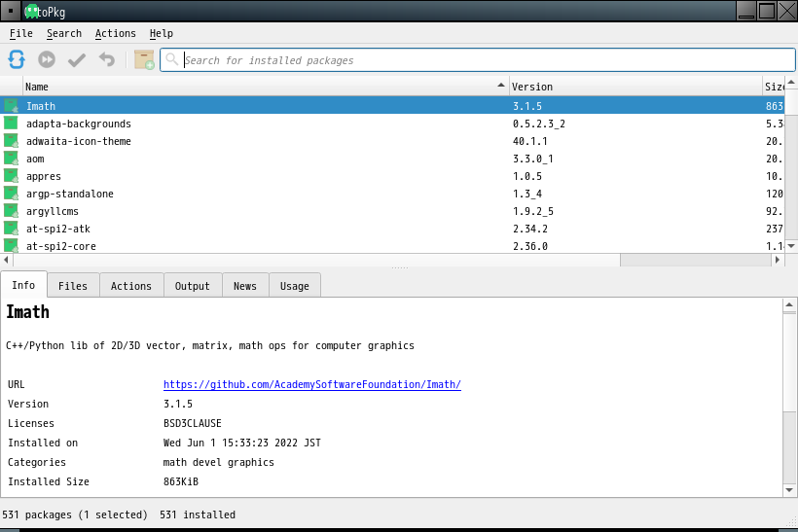The height and width of the screenshot is (532, 798).
Task: Click version 40.1.1 in the list
Action: pyautogui.click(x=529, y=141)
